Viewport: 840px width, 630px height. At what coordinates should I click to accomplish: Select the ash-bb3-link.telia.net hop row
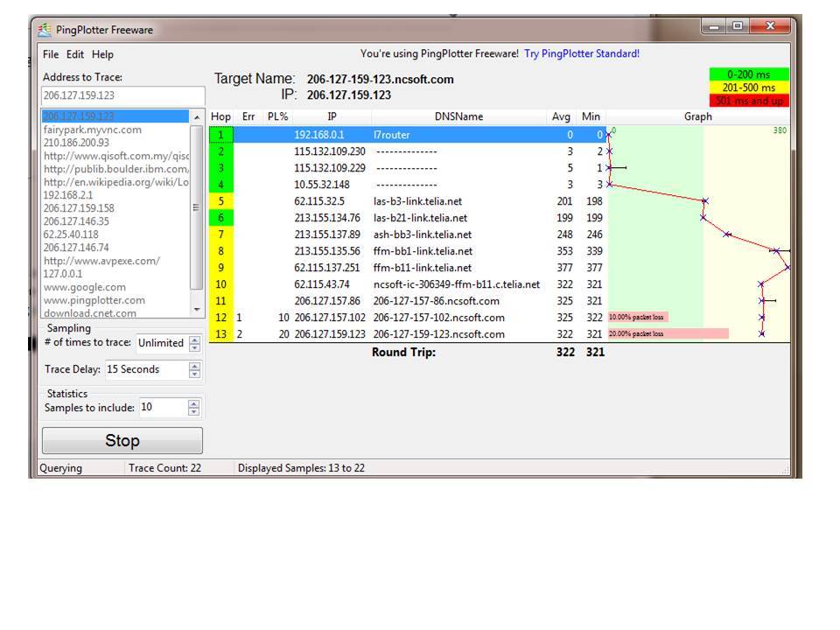[x=408, y=234]
